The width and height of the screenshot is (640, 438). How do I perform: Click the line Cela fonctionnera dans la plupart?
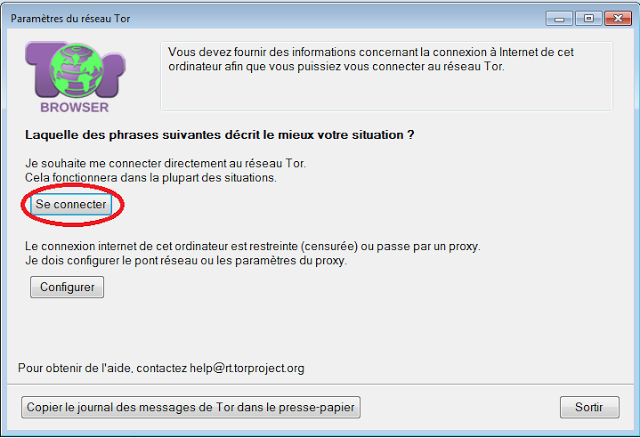(x=151, y=178)
